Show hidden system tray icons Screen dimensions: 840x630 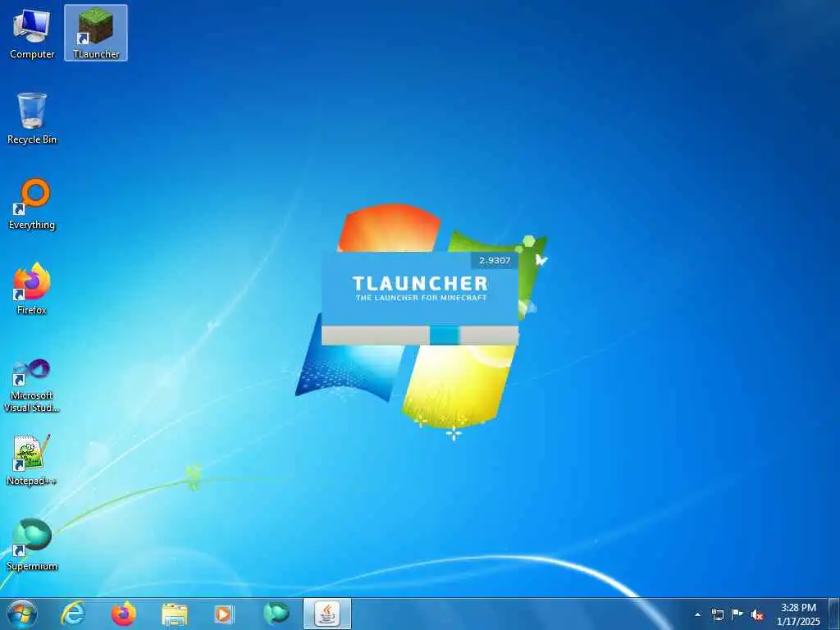pyautogui.click(x=697, y=614)
